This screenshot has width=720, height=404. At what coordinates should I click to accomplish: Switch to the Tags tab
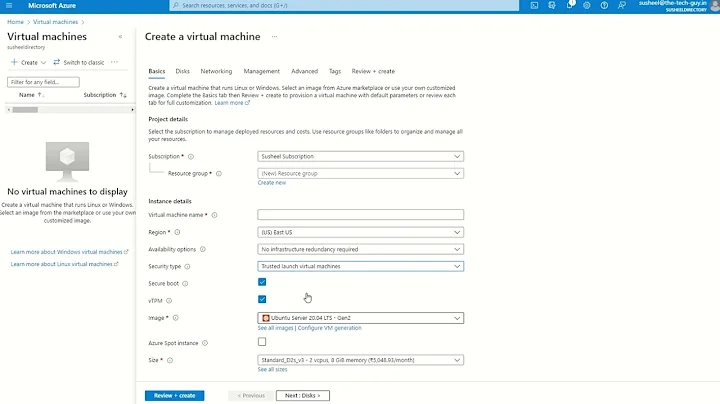pyautogui.click(x=335, y=71)
